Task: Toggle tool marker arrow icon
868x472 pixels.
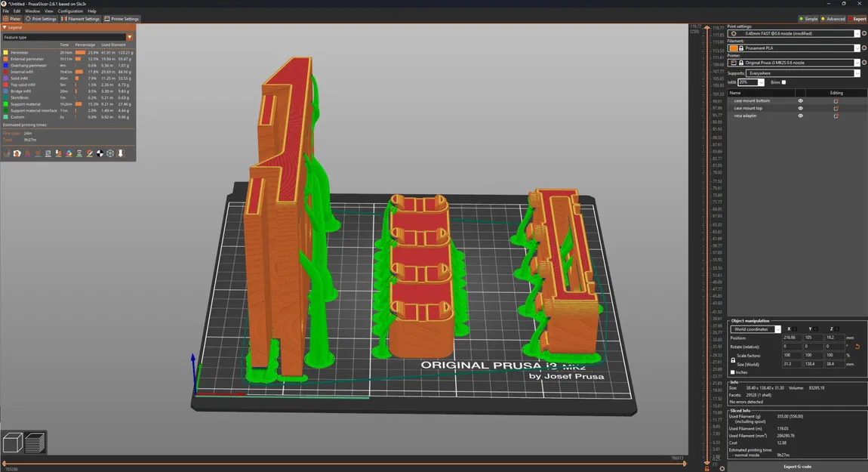Action: coord(121,153)
